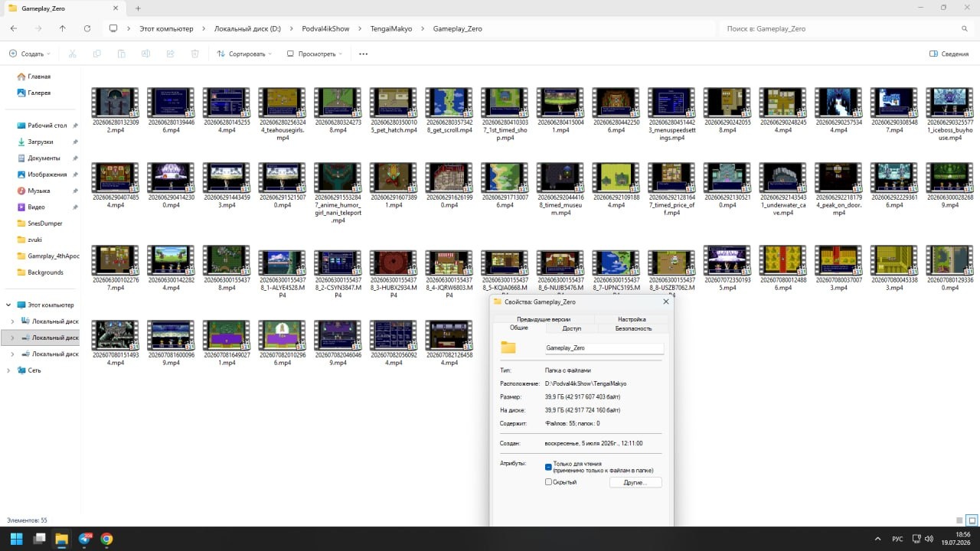
Task: Toggle the Сведения details pane button
Action: (949, 54)
